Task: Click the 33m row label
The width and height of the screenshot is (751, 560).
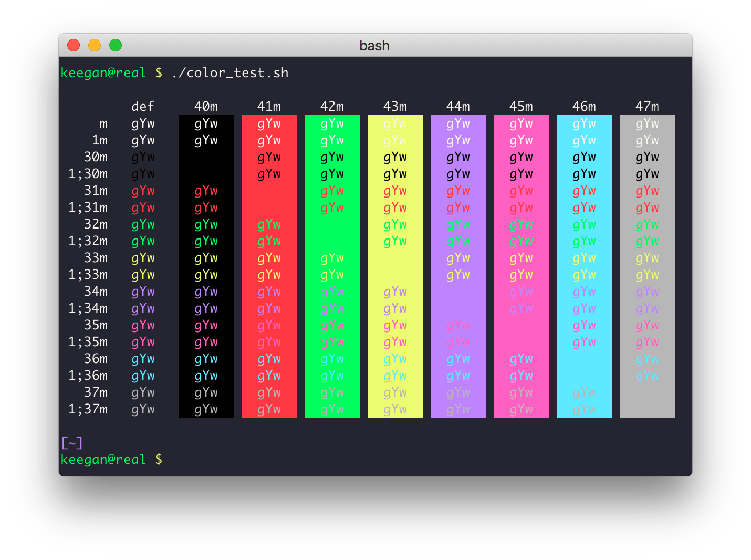Action: [x=96, y=258]
